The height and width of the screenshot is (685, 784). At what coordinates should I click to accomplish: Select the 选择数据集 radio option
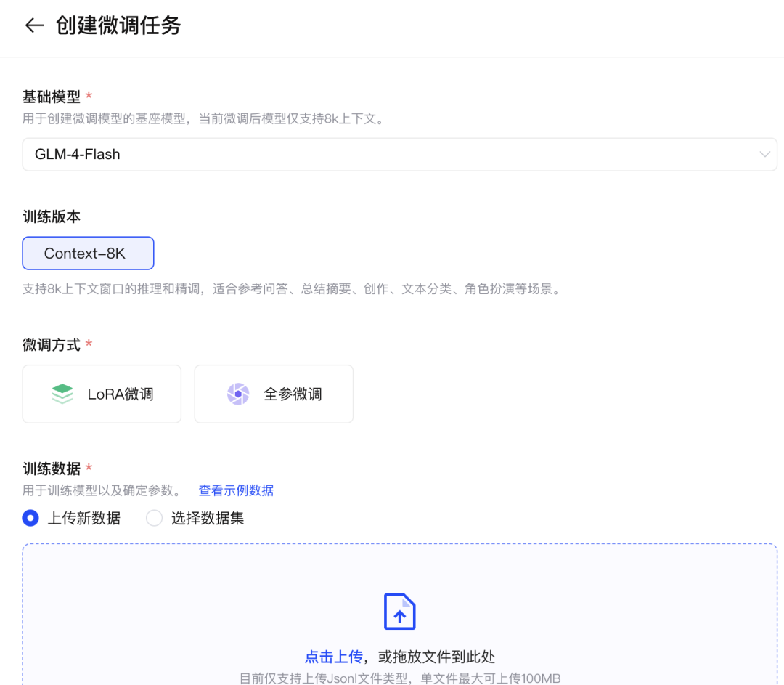click(154, 518)
